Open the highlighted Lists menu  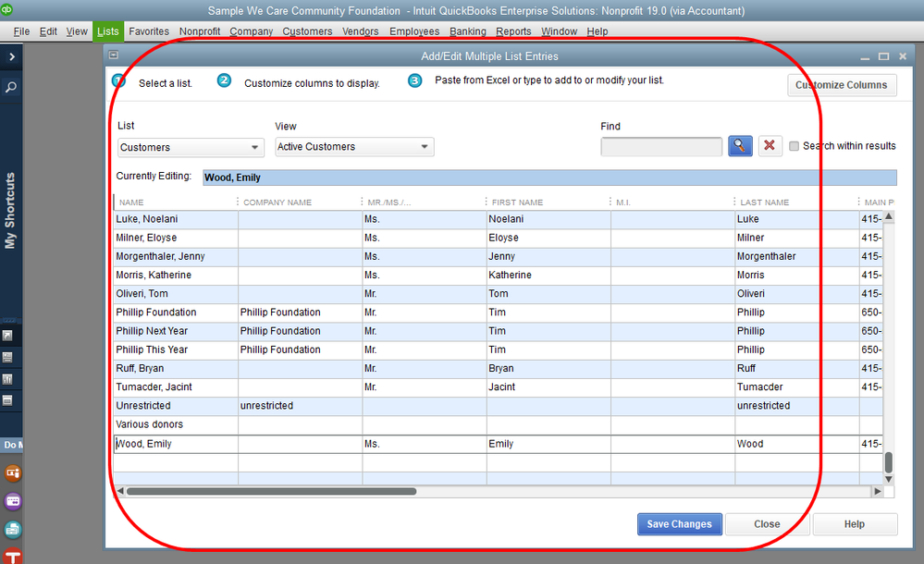tap(108, 31)
